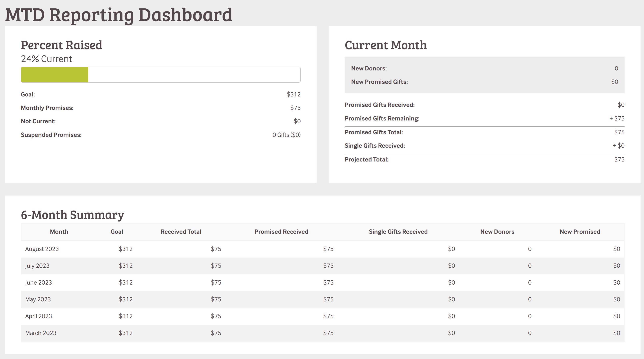Click the Projected Total label
The height and width of the screenshot is (359, 644).
pyautogui.click(x=367, y=159)
